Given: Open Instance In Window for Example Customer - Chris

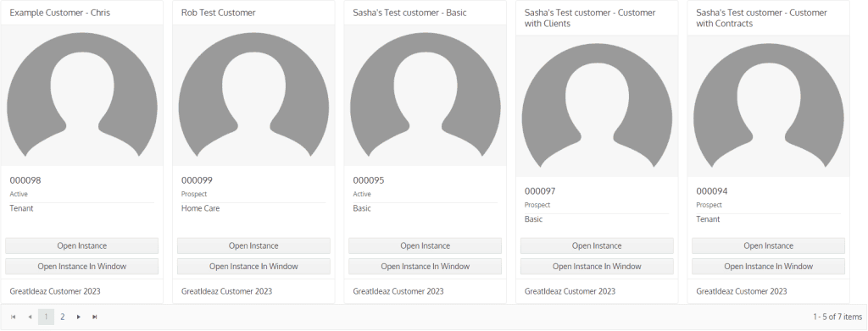Looking at the screenshot, I should (x=82, y=267).
